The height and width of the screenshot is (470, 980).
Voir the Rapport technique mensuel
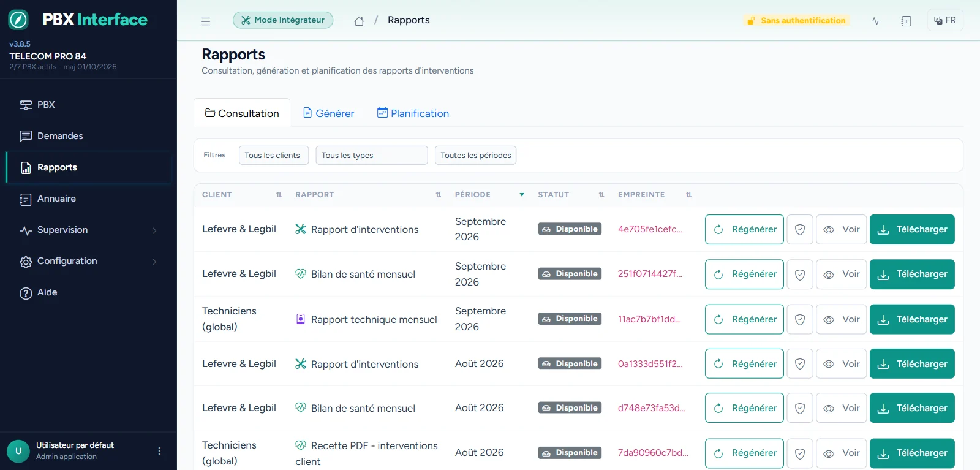click(x=842, y=319)
